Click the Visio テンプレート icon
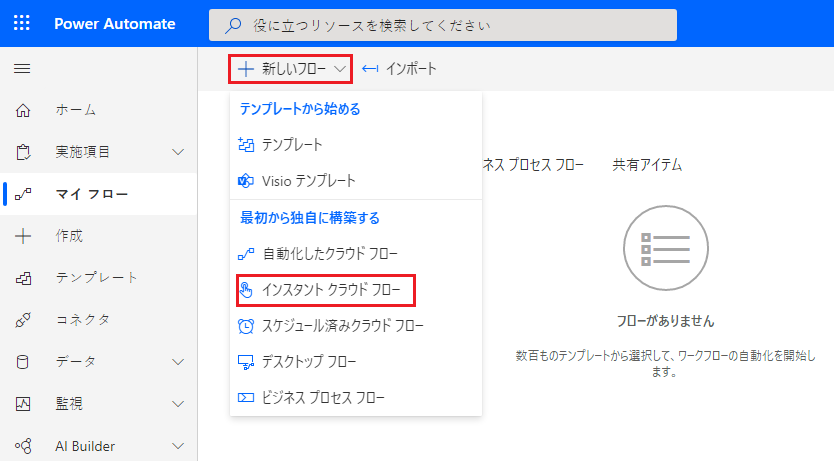The image size is (834, 461). pyautogui.click(x=246, y=181)
